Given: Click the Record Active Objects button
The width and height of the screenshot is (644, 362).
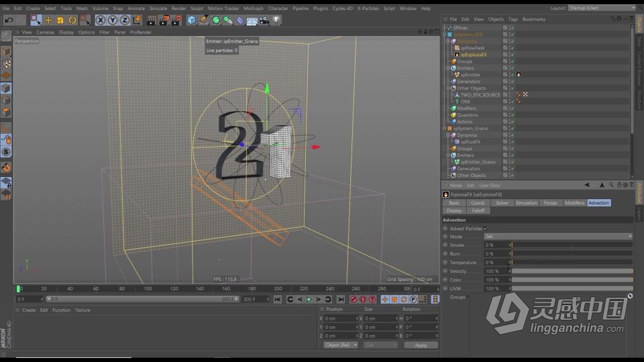Looking at the screenshot, I should point(354,299).
